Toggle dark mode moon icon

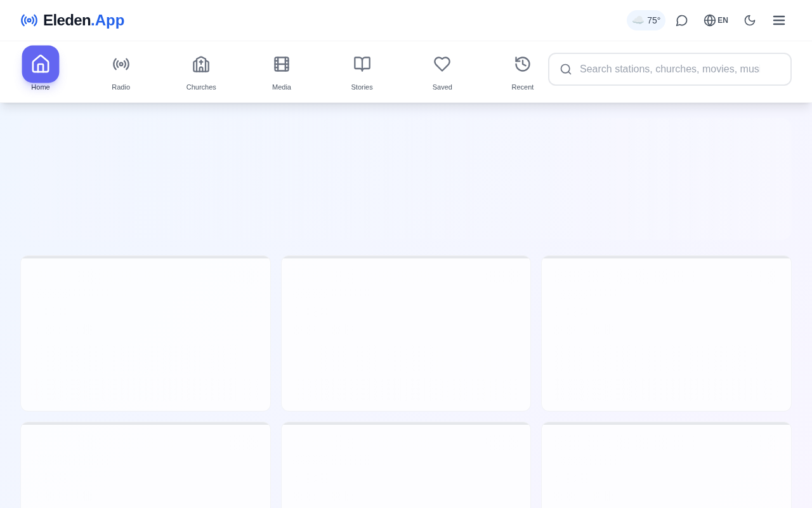point(750,20)
